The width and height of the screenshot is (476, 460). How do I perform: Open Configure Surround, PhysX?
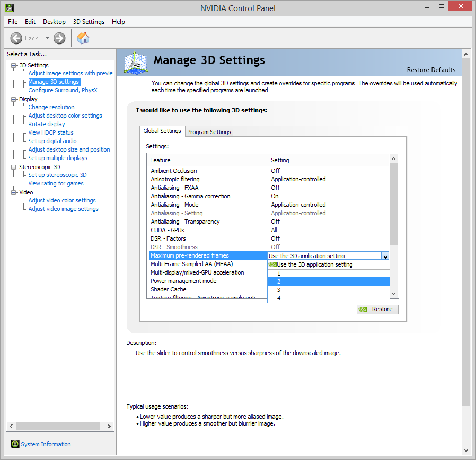click(x=63, y=90)
